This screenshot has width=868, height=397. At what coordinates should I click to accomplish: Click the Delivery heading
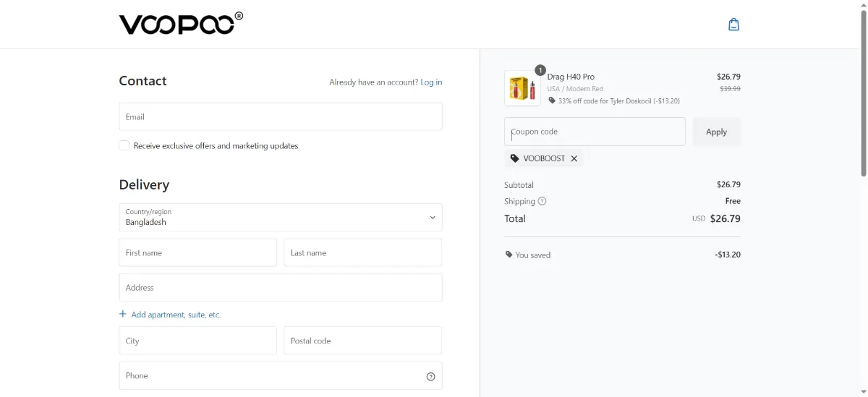144,184
